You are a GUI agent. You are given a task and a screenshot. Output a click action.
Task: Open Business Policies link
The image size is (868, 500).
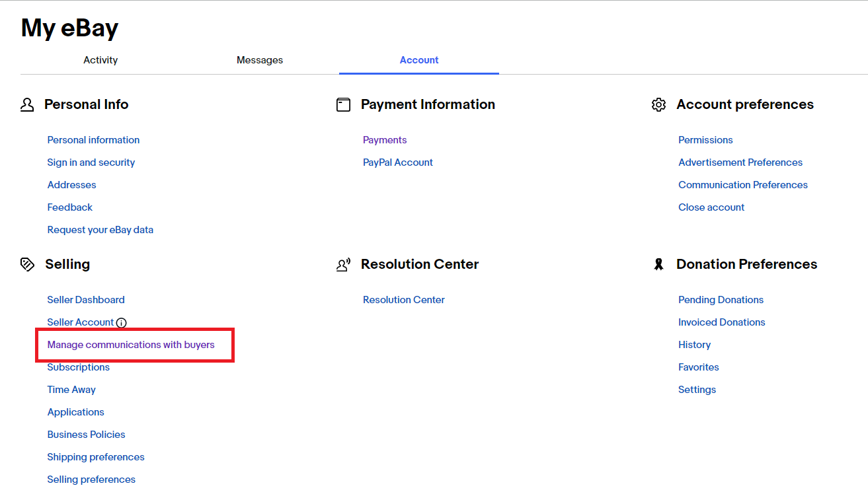coord(87,435)
